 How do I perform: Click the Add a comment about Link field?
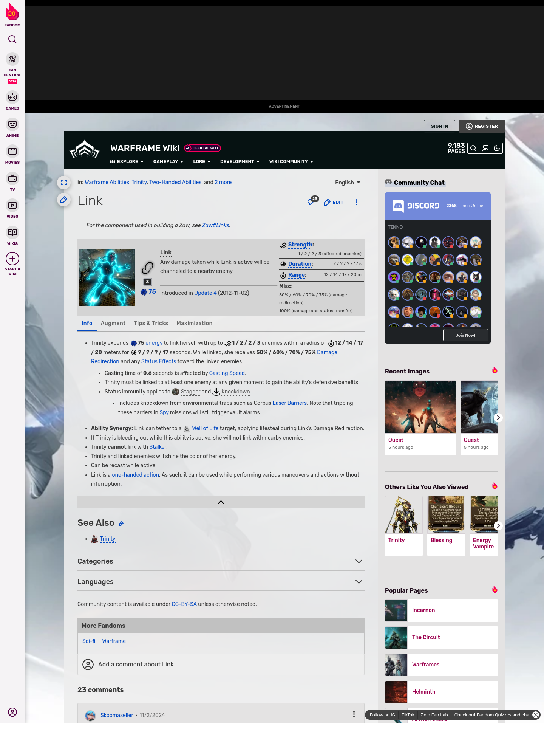point(221,664)
